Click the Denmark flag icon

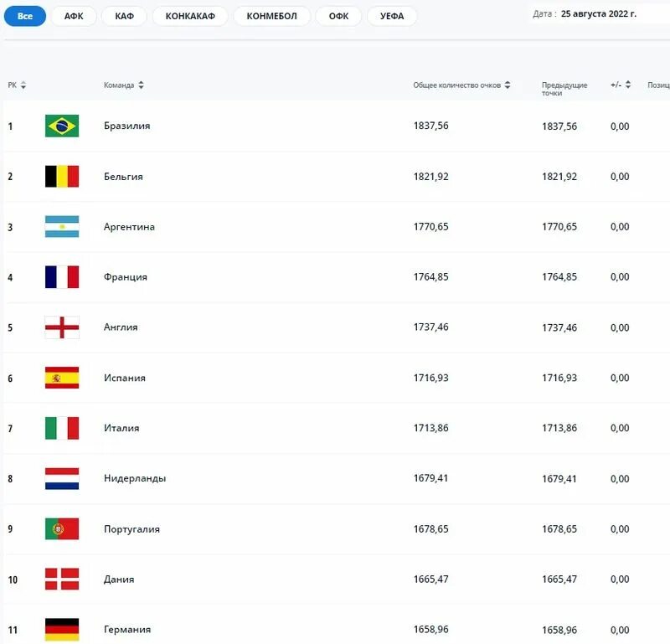[62, 579]
